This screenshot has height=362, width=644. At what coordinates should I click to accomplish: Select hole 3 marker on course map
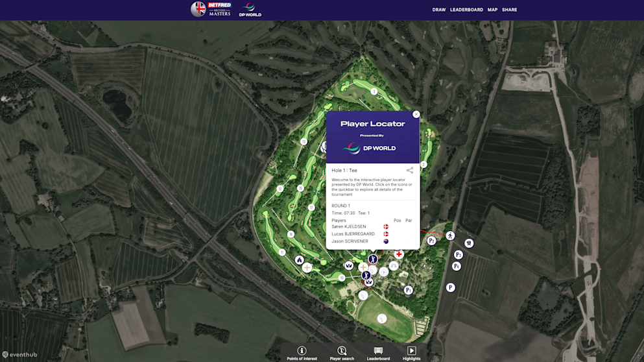click(374, 91)
